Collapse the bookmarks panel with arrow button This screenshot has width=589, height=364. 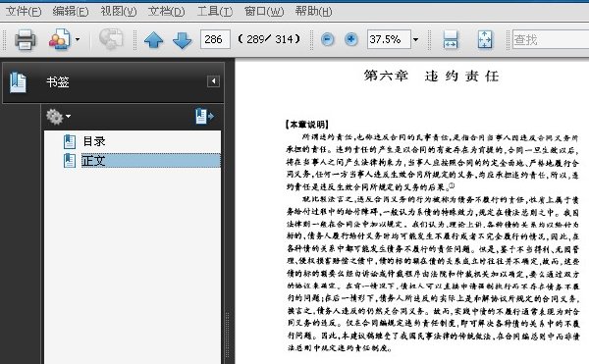(213, 81)
